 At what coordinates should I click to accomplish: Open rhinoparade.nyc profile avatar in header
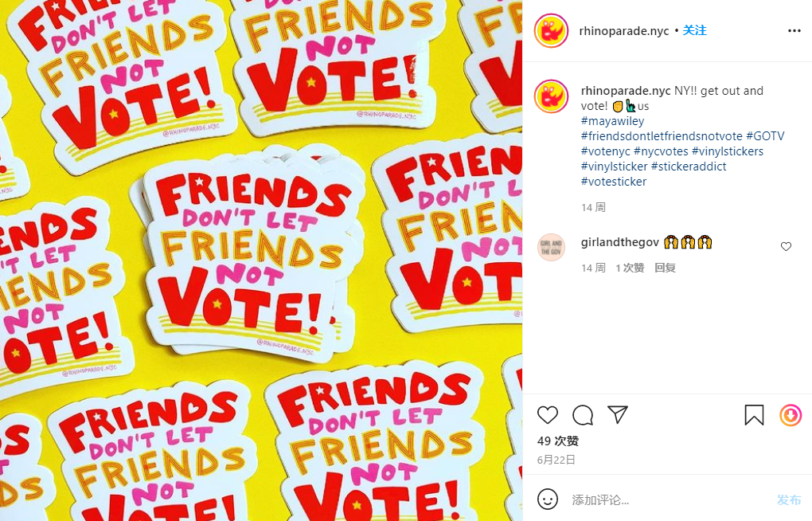[551, 31]
